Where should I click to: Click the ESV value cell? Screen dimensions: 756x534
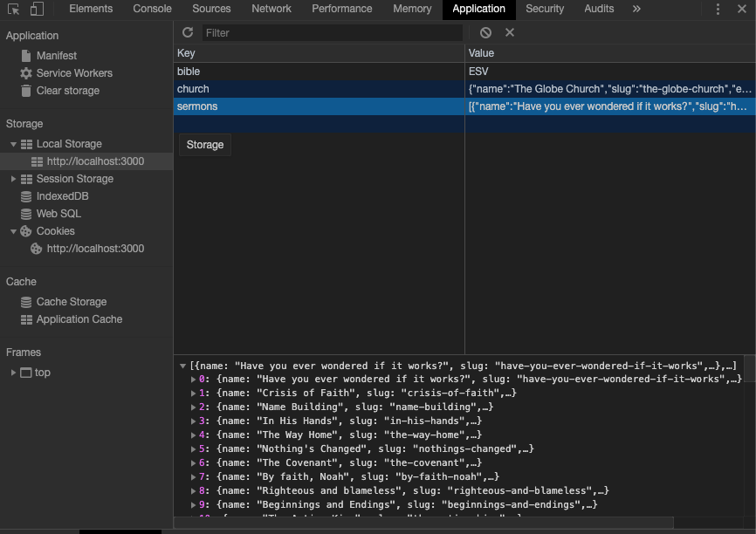(x=610, y=72)
